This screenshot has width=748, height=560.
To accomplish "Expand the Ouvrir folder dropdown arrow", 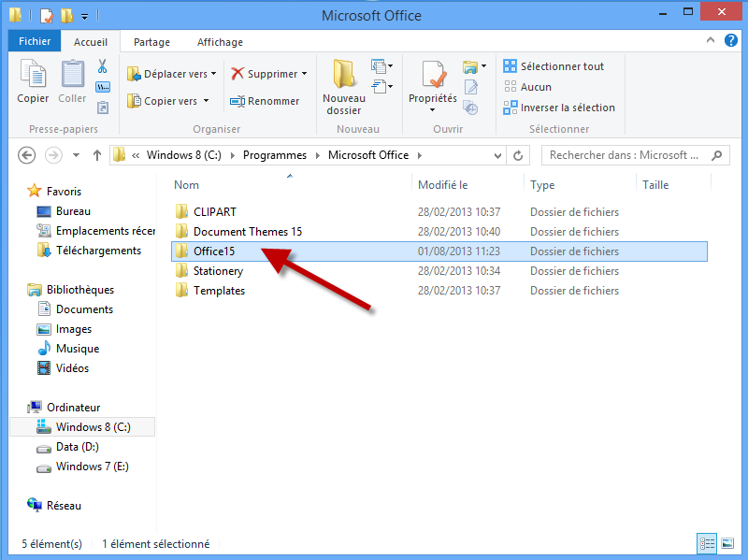I will point(483,66).
